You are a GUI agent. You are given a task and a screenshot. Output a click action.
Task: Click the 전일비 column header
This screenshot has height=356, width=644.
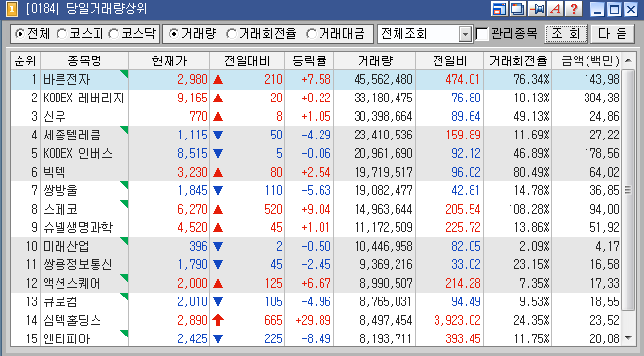point(450,60)
